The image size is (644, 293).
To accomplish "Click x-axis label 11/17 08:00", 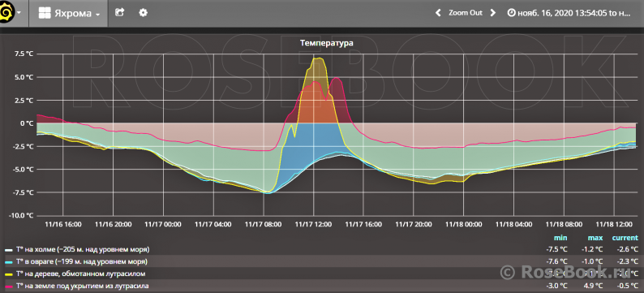I will [x=264, y=224].
